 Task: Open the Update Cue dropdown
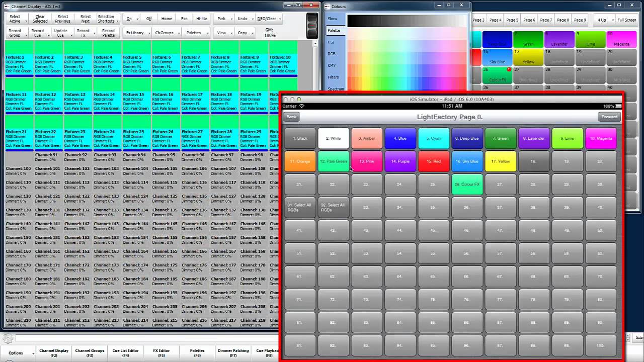point(61,33)
